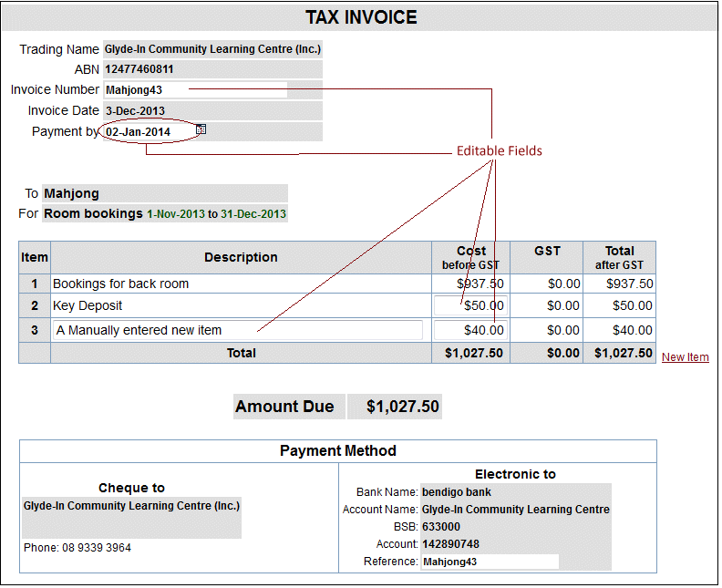Click the Amount Due value $1,027.50

coord(402,407)
